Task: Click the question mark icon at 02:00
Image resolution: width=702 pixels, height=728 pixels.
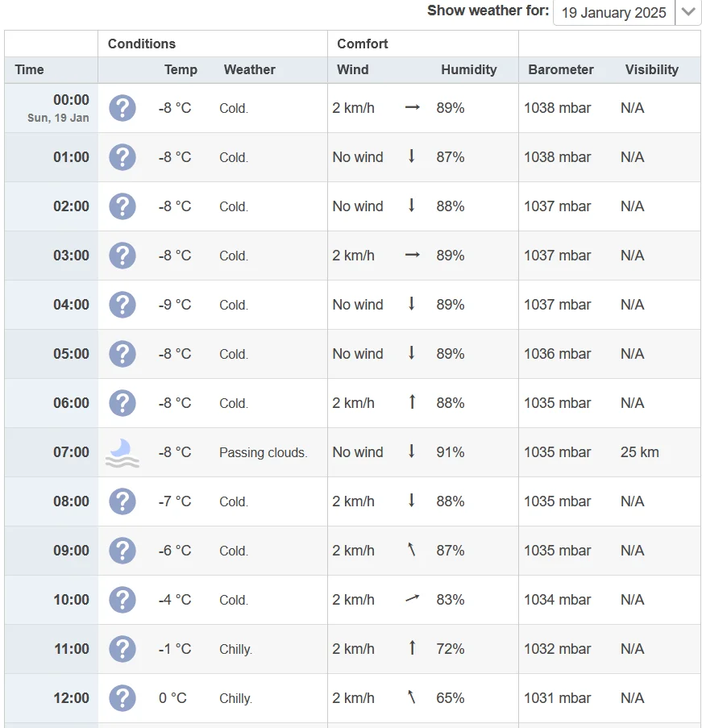Action: click(123, 206)
